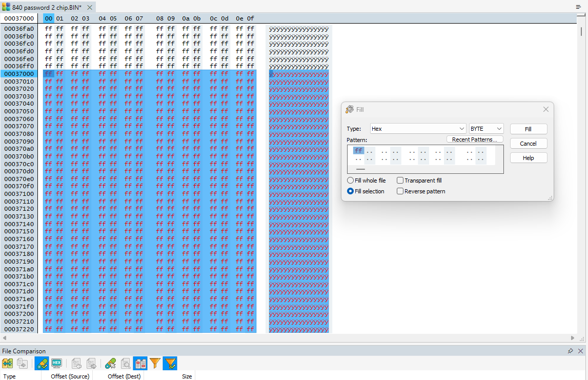Screen dimensions: 588x380
Task: Click the right arrow of horizontal scrollbar
Action: (x=573, y=338)
